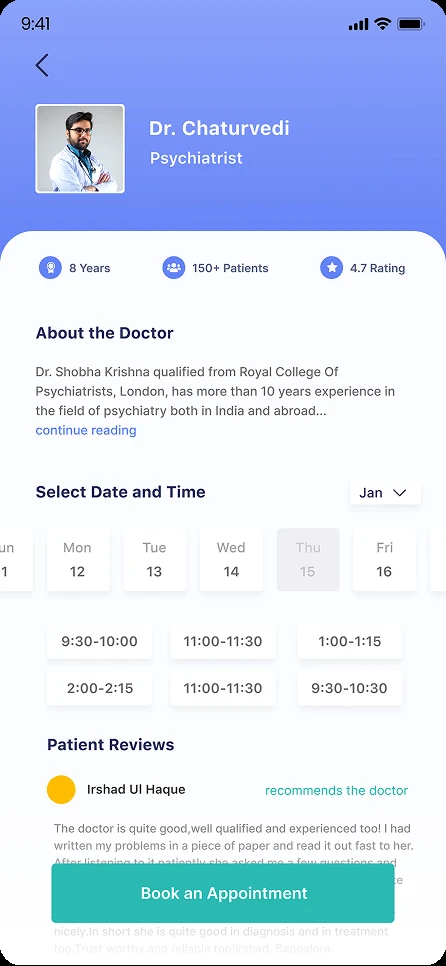Select the Mon 12 date card

[x=78, y=559]
